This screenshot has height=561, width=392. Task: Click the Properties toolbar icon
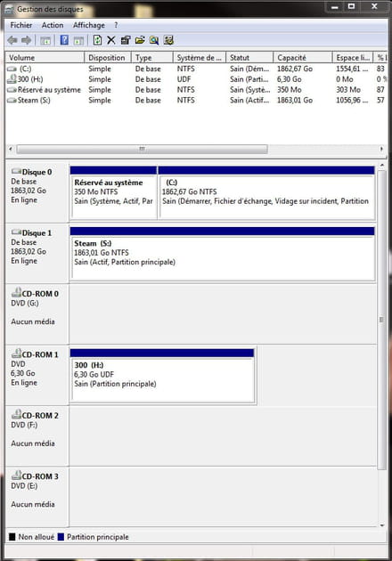[x=126, y=40]
